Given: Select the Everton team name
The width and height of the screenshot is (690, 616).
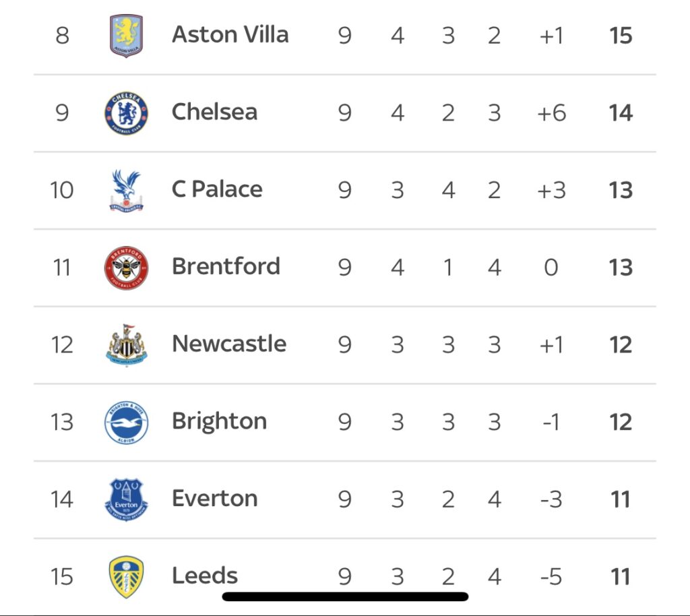Looking at the screenshot, I should click(x=215, y=499).
